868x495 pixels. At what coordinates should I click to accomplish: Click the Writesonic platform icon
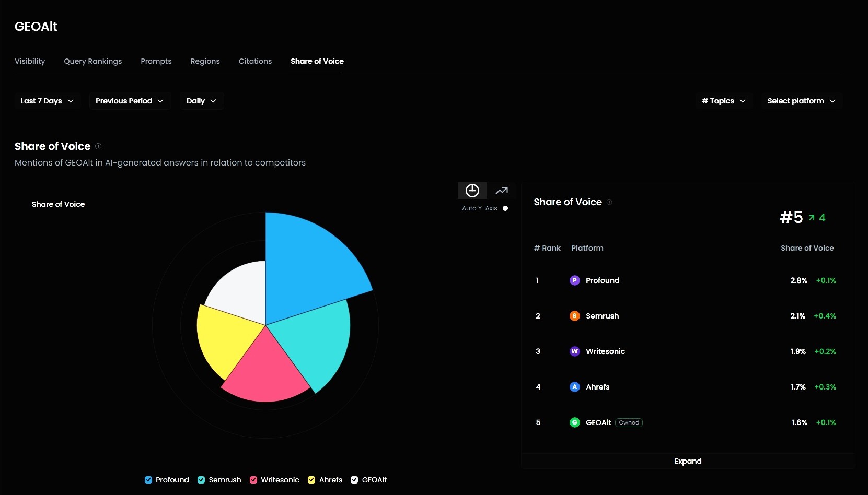pyautogui.click(x=575, y=351)
